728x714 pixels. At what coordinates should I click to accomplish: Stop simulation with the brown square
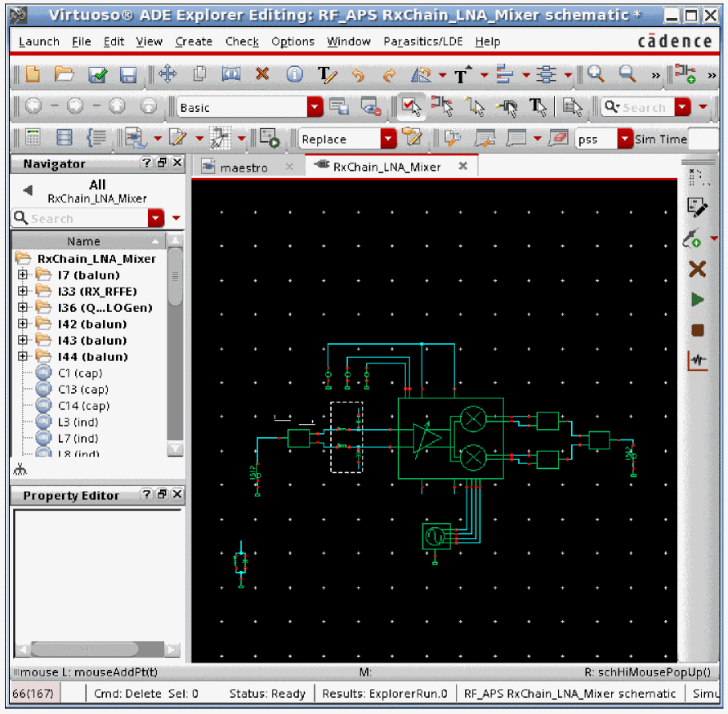click(697, 330)
